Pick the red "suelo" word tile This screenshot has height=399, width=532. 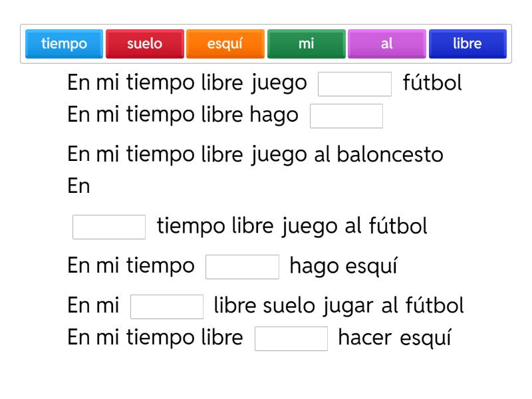point(145,44)
